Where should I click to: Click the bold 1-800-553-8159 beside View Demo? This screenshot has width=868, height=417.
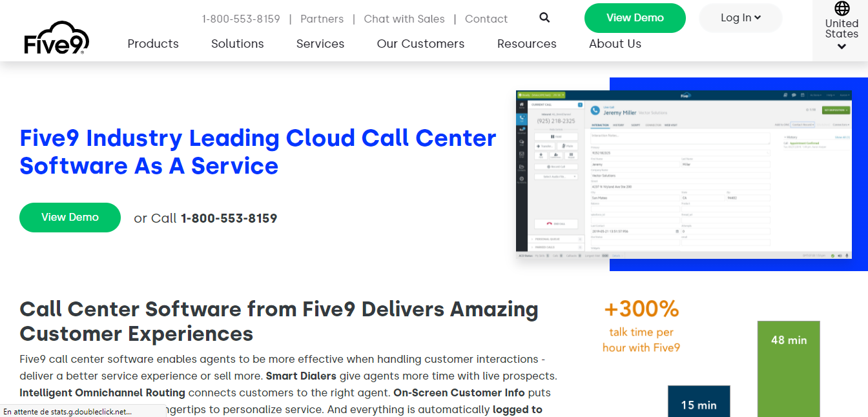tap(229, 218)
